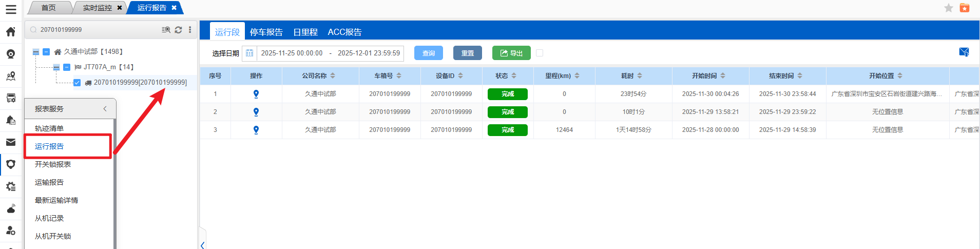The height and width of the screenshot is (249, 980).
Task: Open 开关锁报表 from the report menu
Action: (x=53, y=164)
